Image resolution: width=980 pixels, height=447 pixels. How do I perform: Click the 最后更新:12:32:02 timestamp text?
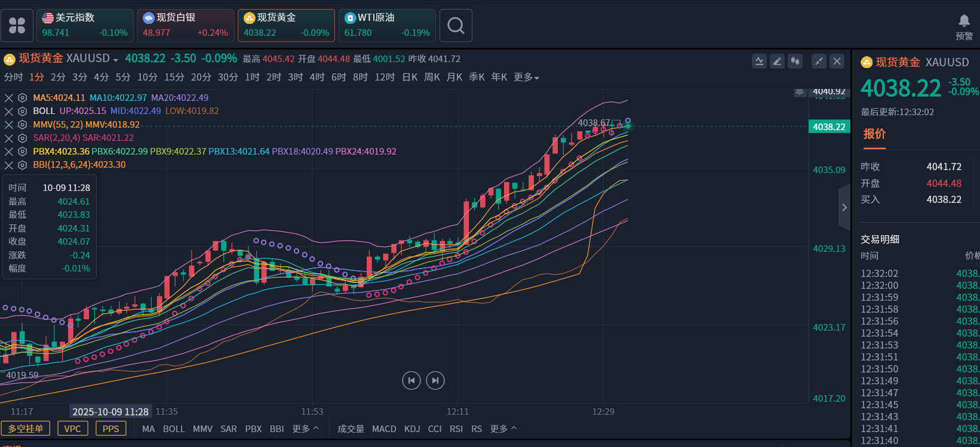click(897, 112)
